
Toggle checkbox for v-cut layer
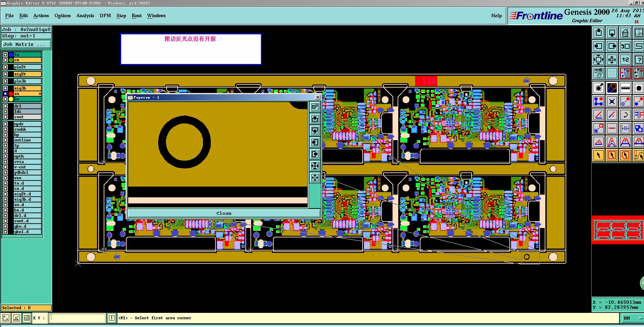(x=5, y=167)
